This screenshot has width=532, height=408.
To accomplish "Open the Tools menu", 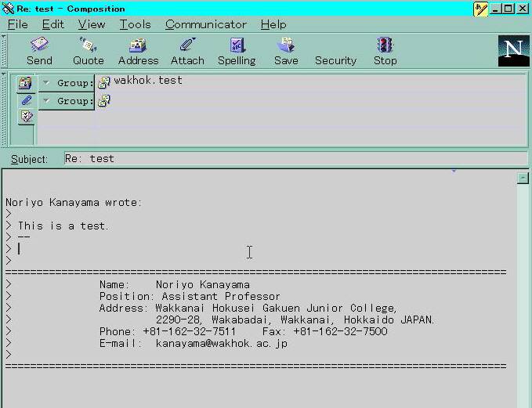I will (x=135, y=24).
